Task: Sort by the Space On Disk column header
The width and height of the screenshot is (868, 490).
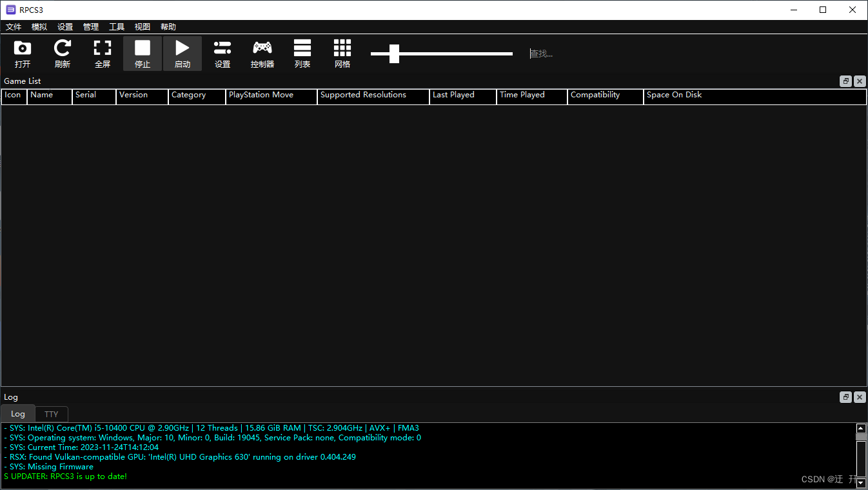Action: pos(755,95)
